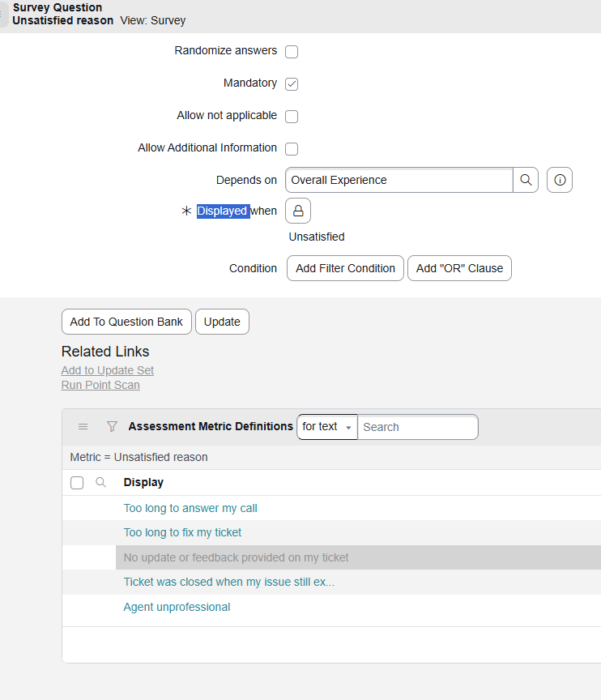Run Point Scan on this record

tap(100, 385)
